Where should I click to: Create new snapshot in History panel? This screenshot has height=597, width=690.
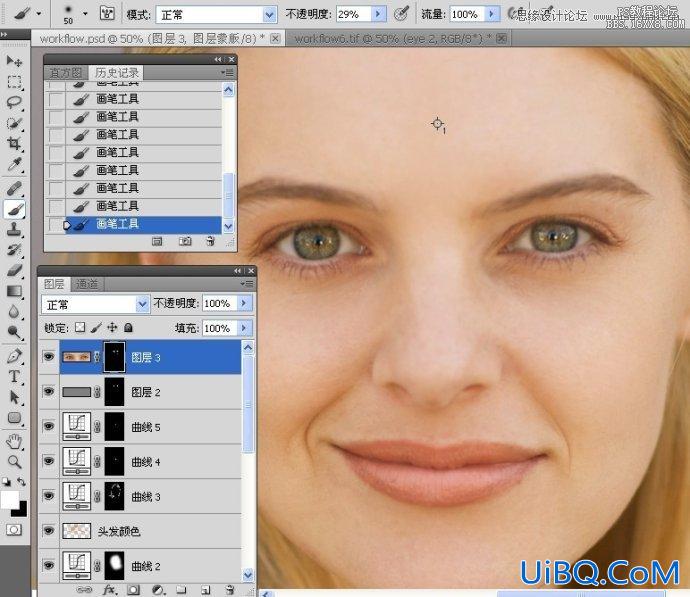[185, 241]
